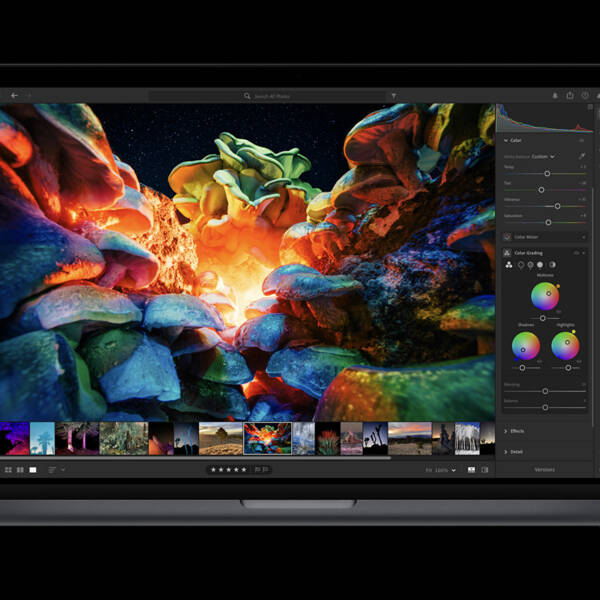Viewport: 600px width, 600px height.
Task: Click the Midtones color wheel
Action: [x=544, y=295]
